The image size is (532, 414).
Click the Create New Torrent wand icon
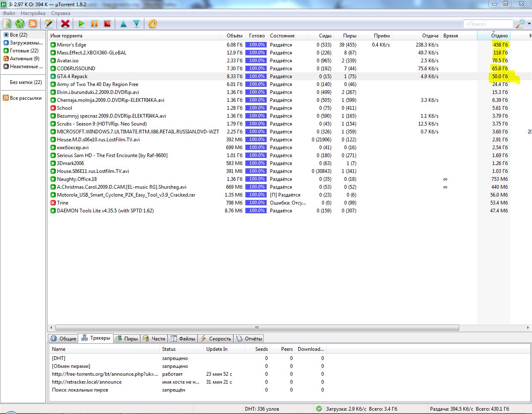tap(49, 24)
